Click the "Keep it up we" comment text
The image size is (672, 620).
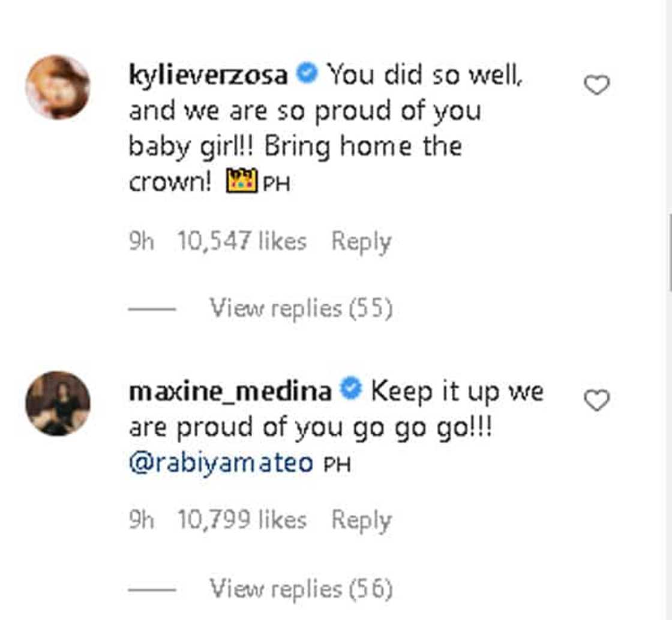457,392
